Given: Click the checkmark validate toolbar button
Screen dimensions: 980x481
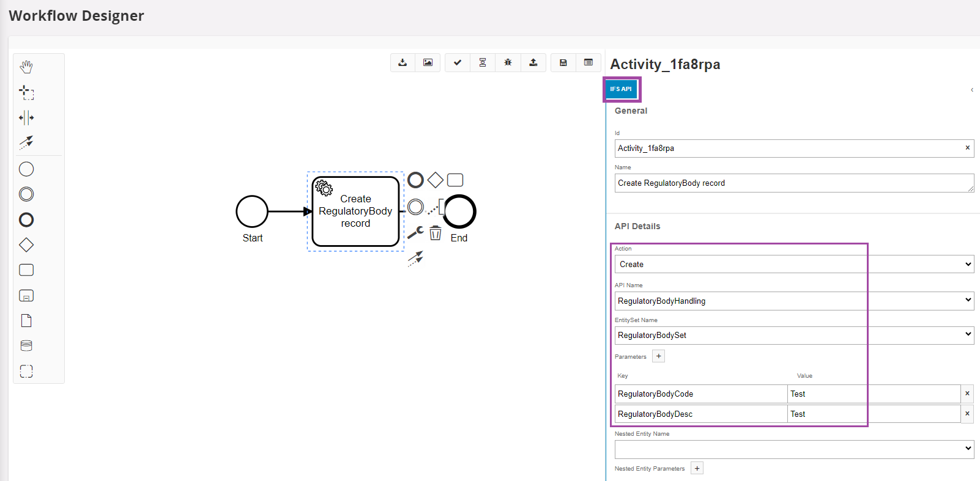Looking at the screenshot, I should click(x=458, y=62).
